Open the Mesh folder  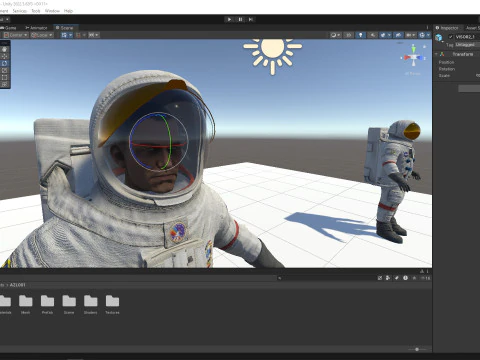coord(26,304)
